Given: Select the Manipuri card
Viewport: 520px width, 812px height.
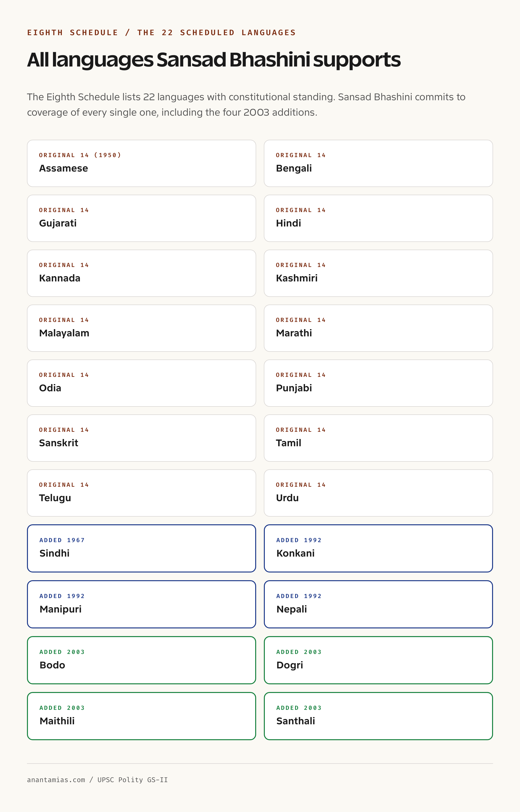Looking at the screenshot, I should pos(142,604).
